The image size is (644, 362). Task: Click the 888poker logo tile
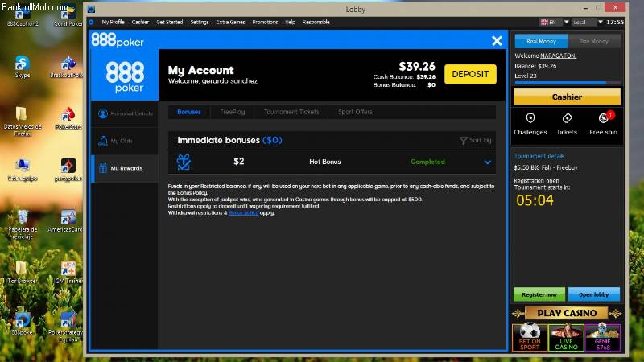point(125,76)
